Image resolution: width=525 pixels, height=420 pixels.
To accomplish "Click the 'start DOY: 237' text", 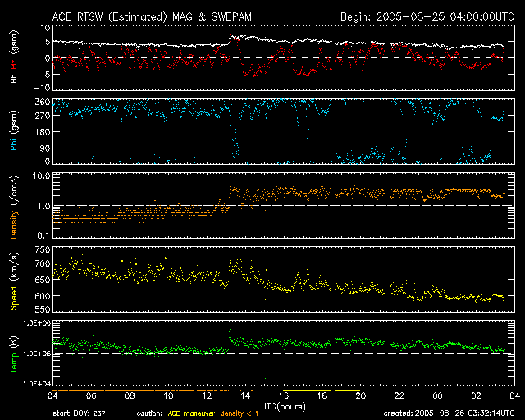I will 80,413.
